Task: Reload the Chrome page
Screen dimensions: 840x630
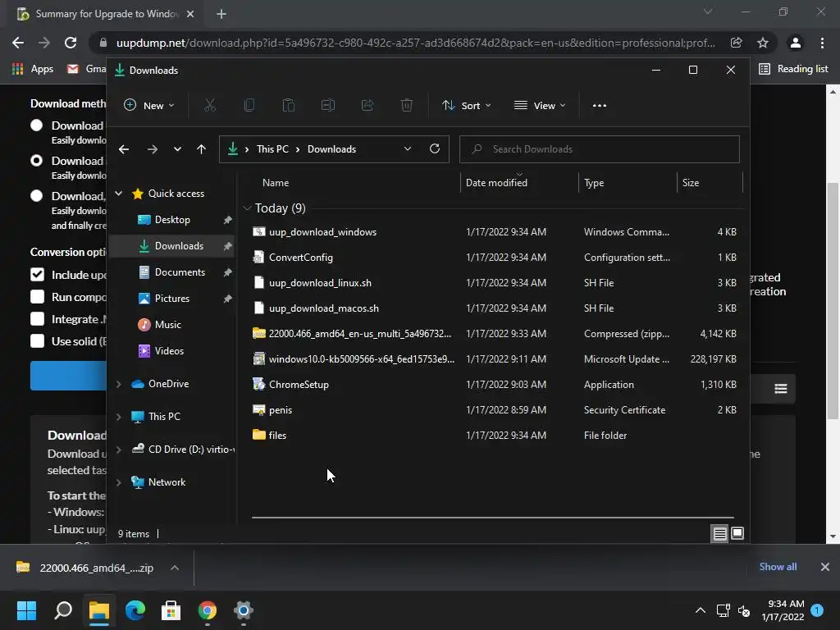Action: pyautogui.click(x=71, y=43)
